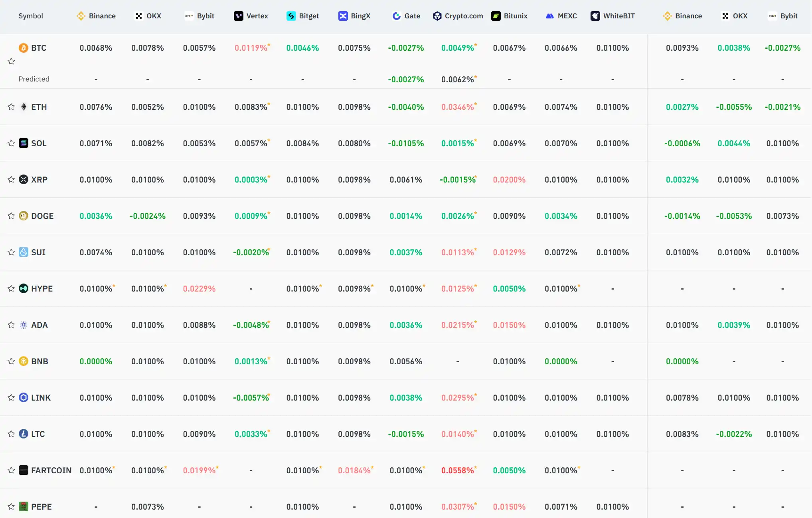The image size is (812, 518).
Task: Click the Symbol column header
Action: [x=31, y=16]
